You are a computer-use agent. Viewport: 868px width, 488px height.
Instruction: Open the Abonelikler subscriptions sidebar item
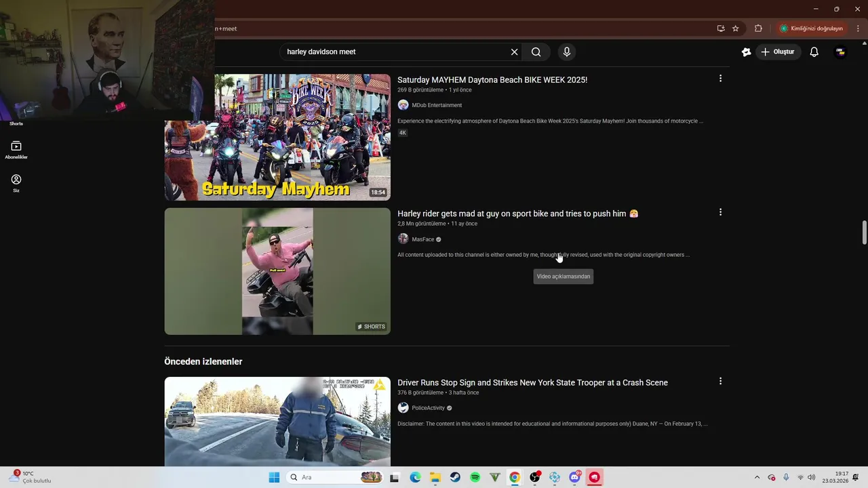tap(16, 150)
